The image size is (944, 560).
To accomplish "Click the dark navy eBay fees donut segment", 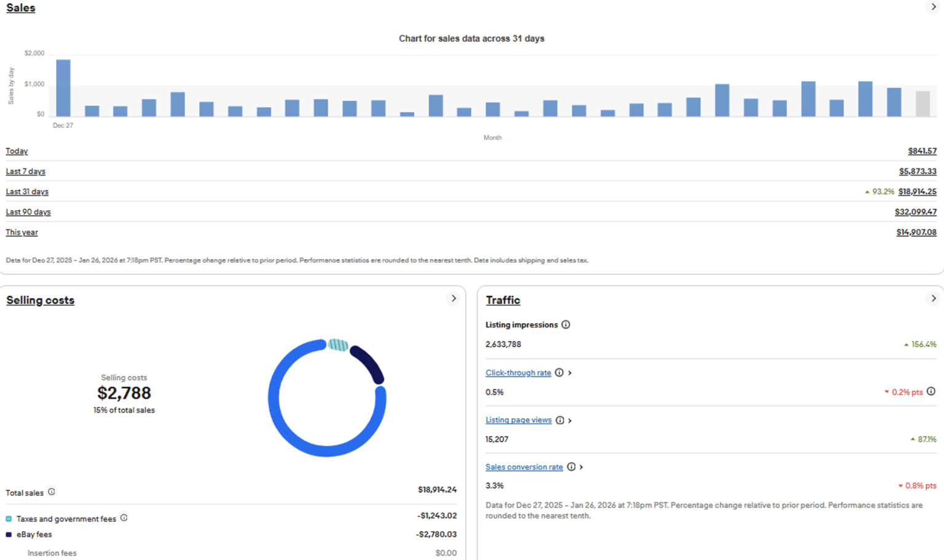I will pos(369,364).
